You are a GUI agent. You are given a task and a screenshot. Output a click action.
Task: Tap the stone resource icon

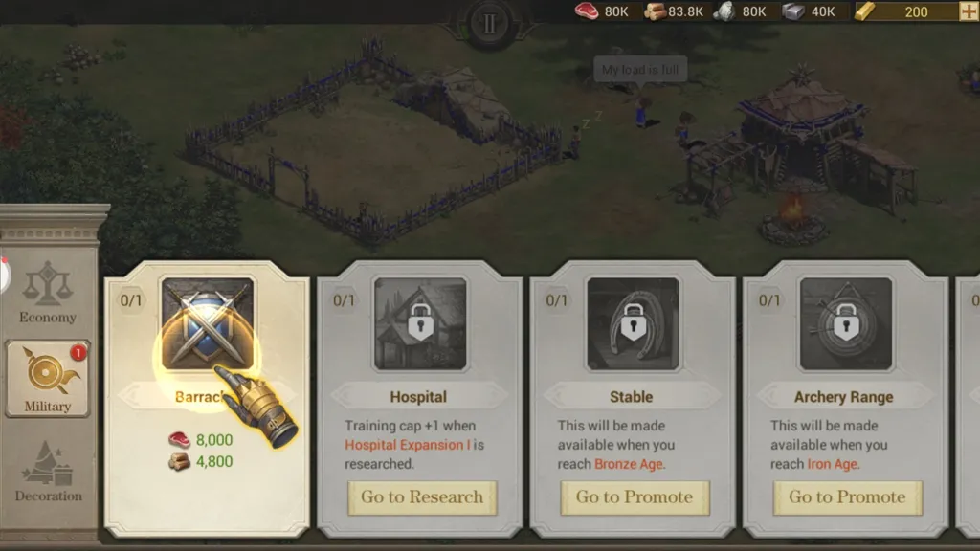coord(724,11)
